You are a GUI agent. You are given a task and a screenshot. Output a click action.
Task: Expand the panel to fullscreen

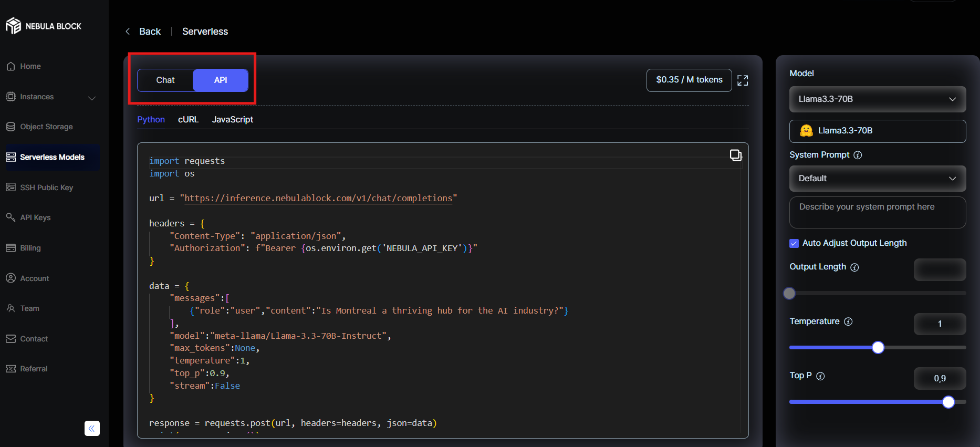[743, 80]
